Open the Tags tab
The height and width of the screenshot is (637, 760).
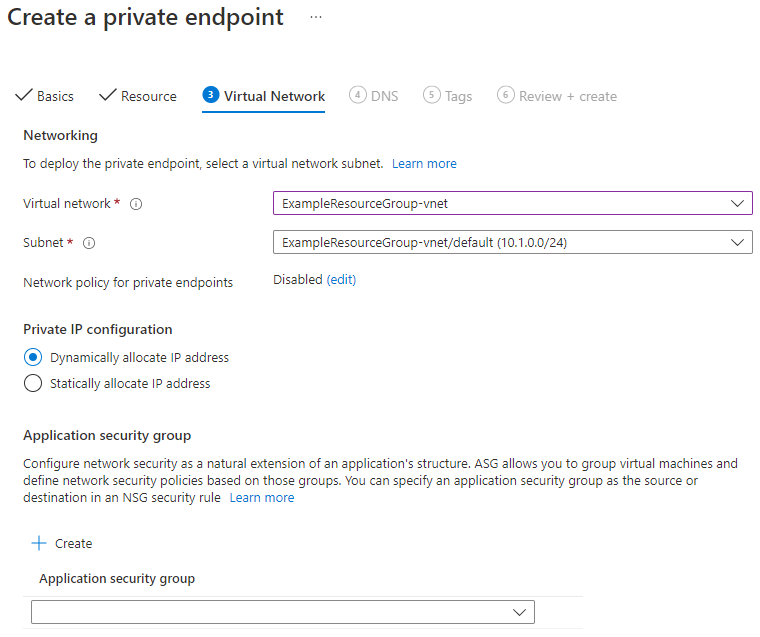(x=458, y=96)
